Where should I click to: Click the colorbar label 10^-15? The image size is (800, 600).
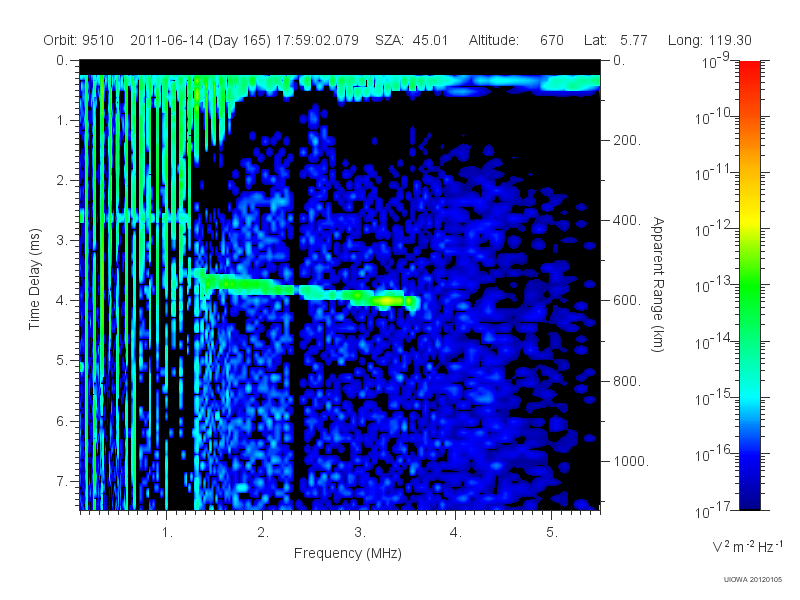coord(713,397)
